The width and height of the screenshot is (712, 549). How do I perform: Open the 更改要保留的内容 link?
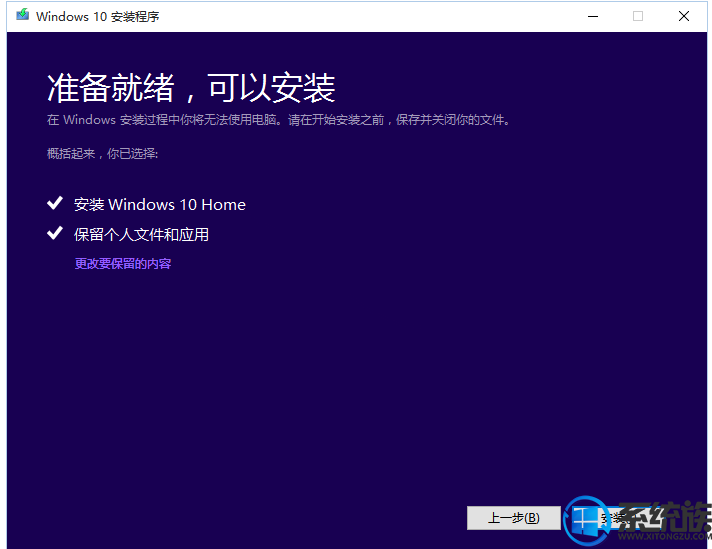coord(123,264)
